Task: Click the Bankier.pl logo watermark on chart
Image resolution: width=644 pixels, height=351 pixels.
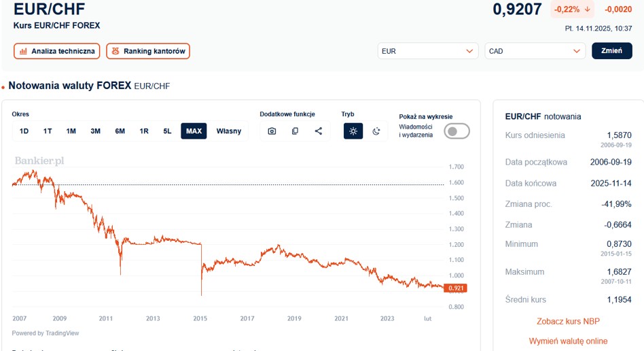Action: point(39,161)
